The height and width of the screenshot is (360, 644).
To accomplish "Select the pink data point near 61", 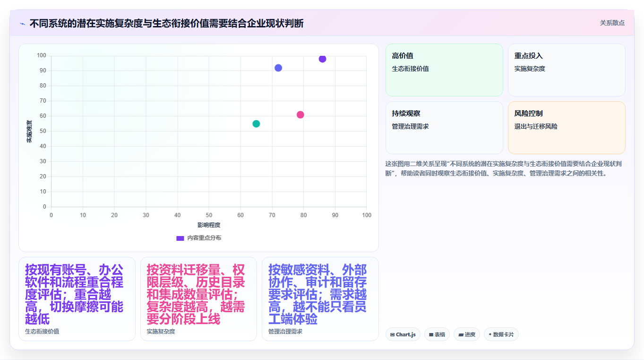I will click(x=301, y=114).
